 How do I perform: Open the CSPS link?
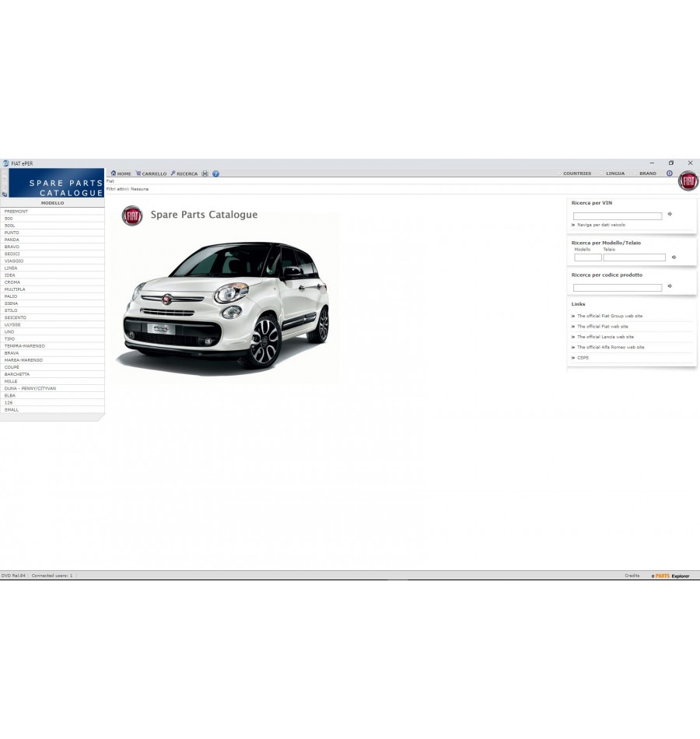(583, 358)
